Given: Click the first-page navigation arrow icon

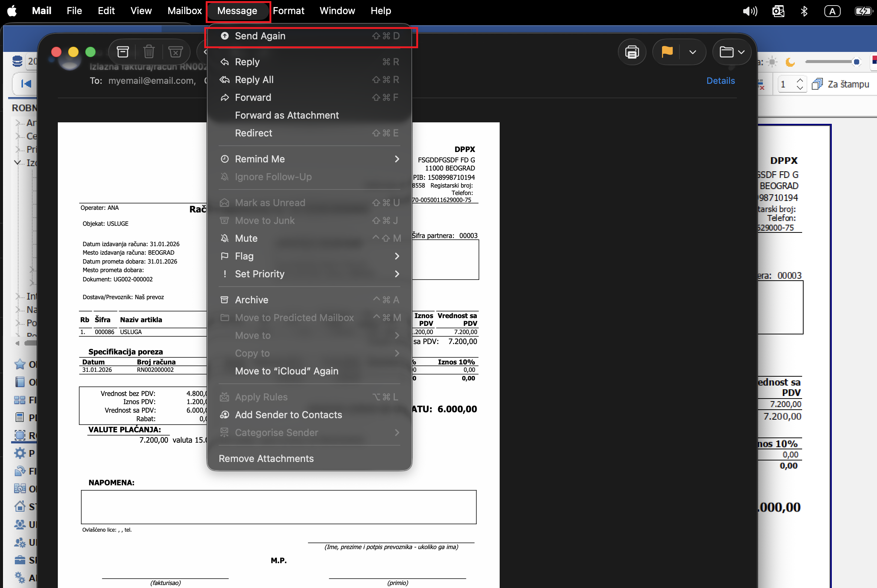Looking at the screenshot, I should click(26, 83).
